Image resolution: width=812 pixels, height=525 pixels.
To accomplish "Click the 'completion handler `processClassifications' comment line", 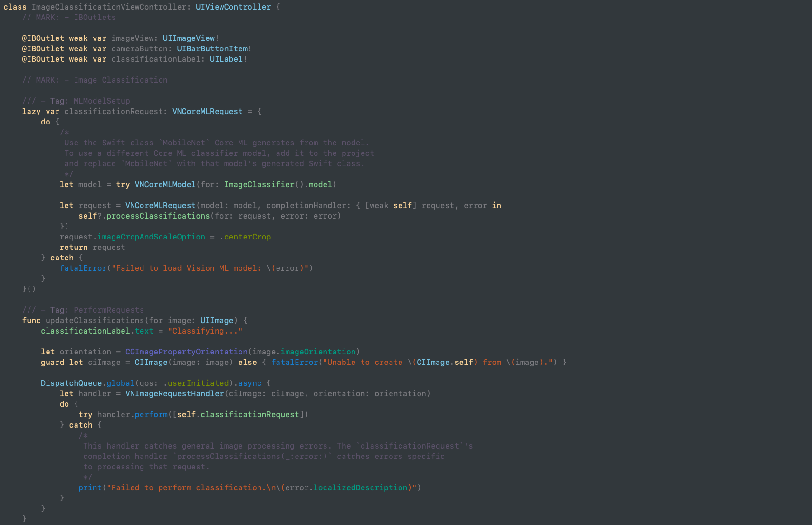I will (264, 456).
